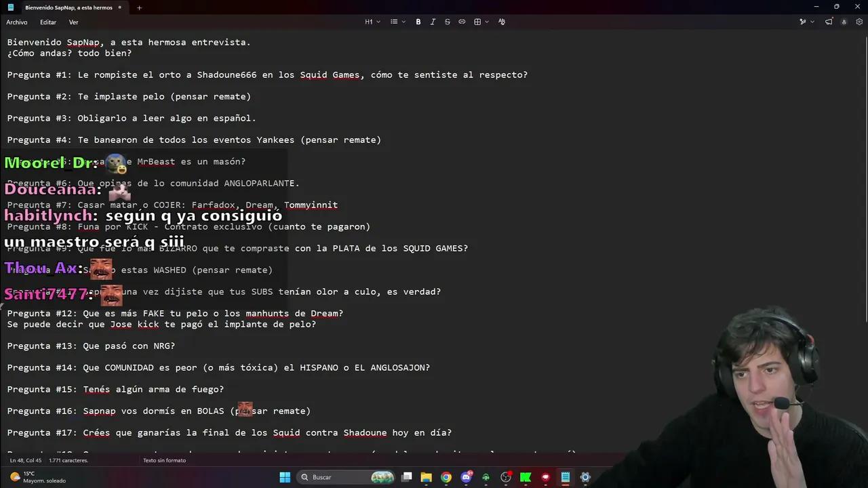This screenshot has width=868, height=488.
Task: Open the weather widget showing 15°C
Action: [38, 477]
